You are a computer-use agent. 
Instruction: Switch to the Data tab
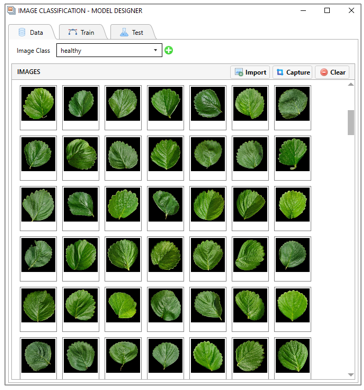[x=31, y=32]
